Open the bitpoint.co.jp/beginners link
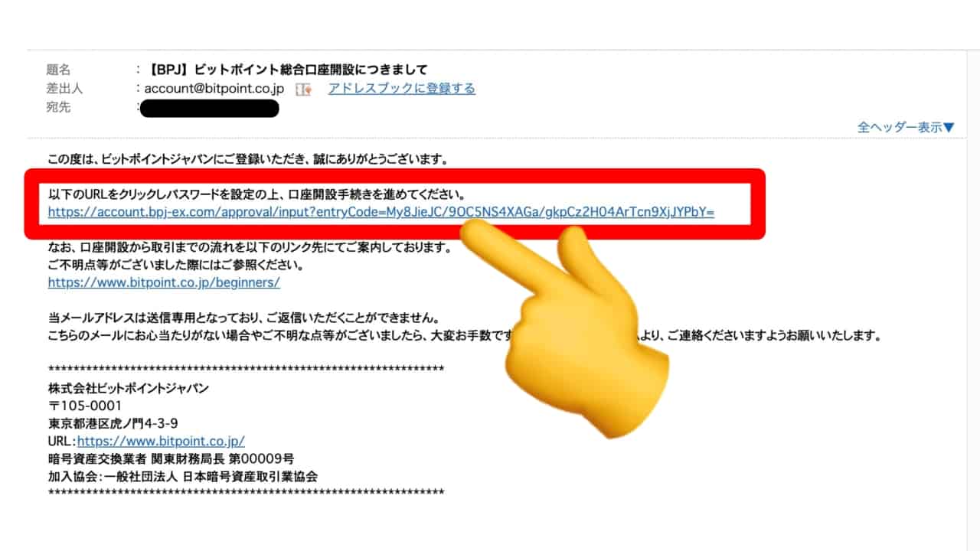The width and height of the screenshot is (980, 551). click(164, 282)
